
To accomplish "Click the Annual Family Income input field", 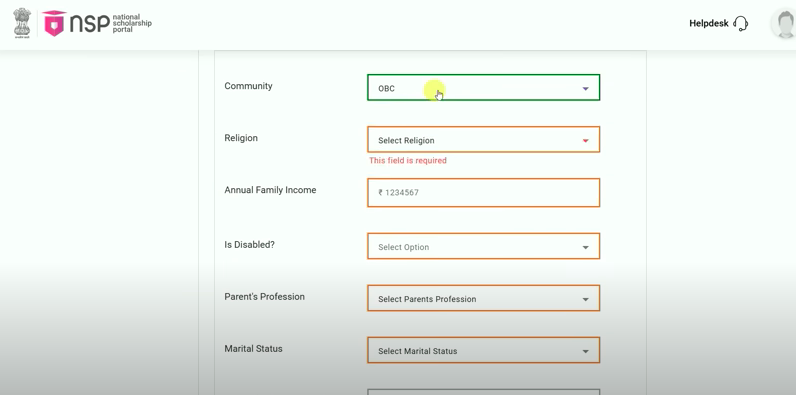I will [483, 192].
